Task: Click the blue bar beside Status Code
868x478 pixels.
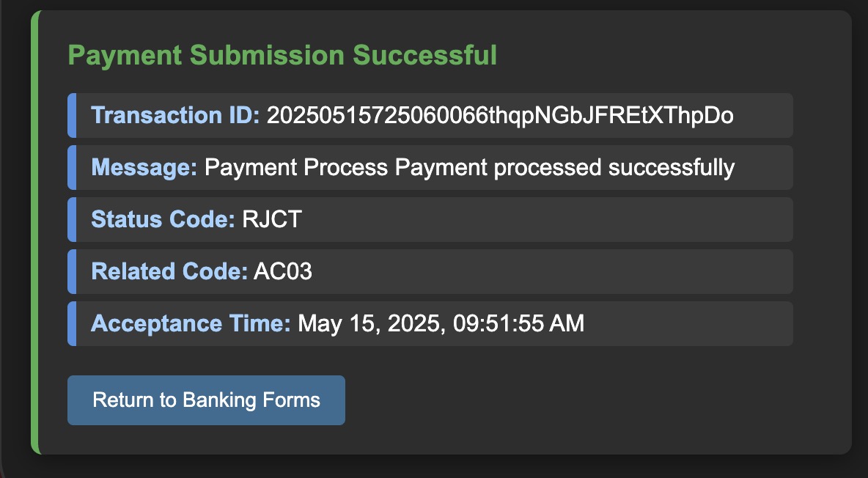Action: click(x=71, y=219)
